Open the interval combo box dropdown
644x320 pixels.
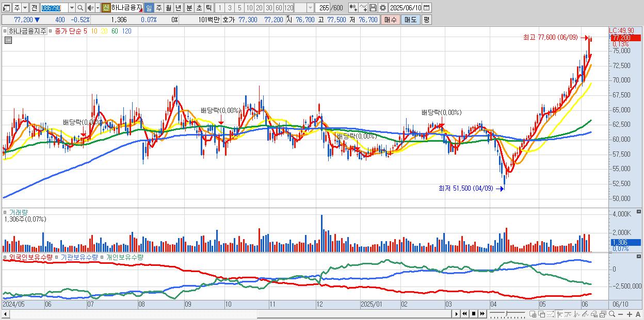[310, 8]
